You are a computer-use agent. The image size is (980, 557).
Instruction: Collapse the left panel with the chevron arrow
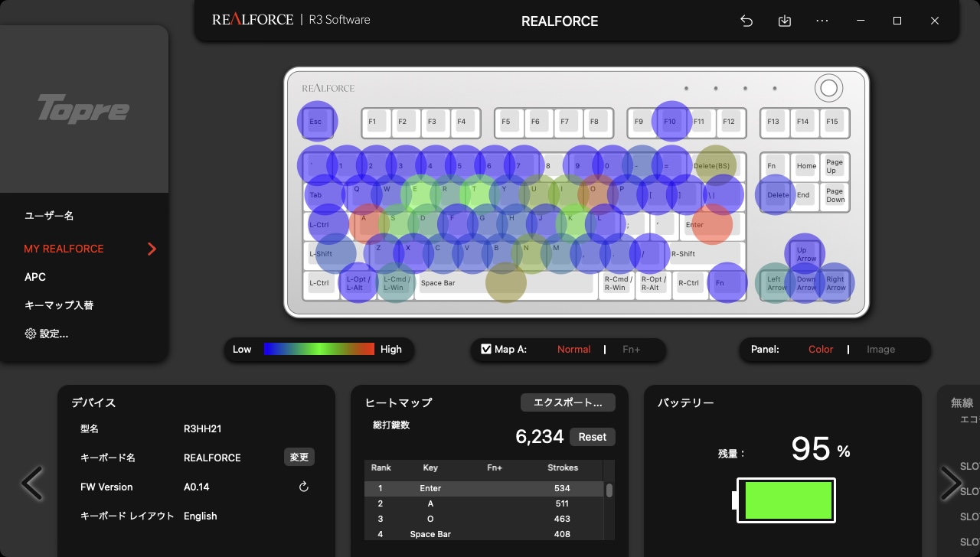pyautogui.click(x=31, y=483)
